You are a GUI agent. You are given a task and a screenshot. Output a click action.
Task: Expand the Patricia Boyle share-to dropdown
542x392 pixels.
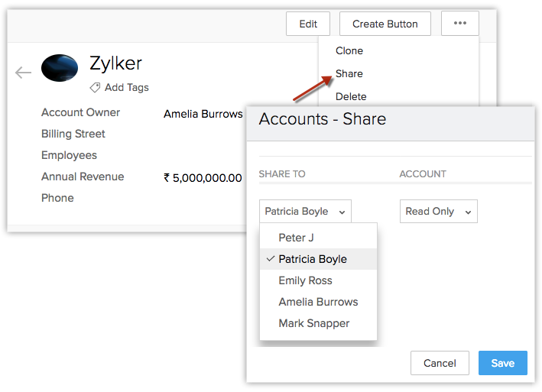pos(305,212)
